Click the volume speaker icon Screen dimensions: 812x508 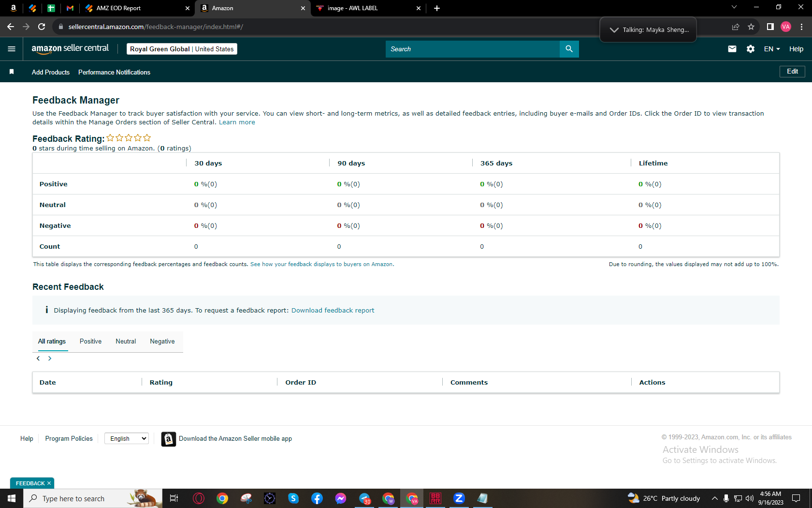[x=750, y=498]
